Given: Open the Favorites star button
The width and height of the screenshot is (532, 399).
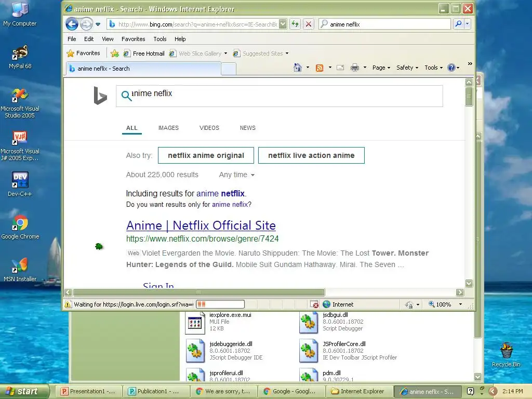Looking at the screenshot, I should (84, 54).
